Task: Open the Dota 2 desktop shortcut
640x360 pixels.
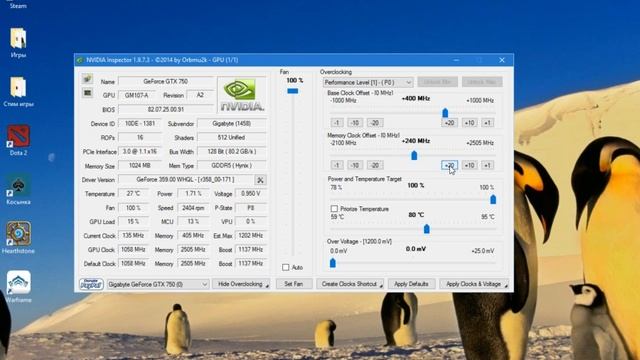Action: (18, 140)
